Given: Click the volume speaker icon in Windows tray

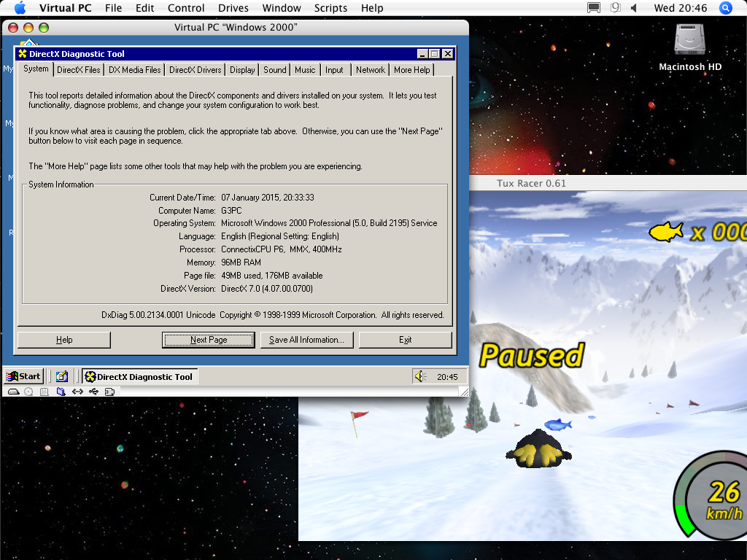Looking at the screenshot, I should click(420, 377).
